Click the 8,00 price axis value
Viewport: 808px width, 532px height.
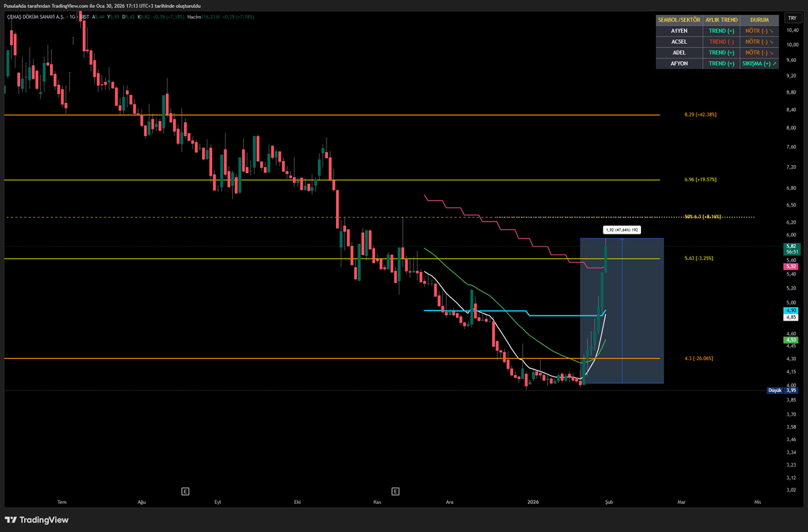[791, 127]
